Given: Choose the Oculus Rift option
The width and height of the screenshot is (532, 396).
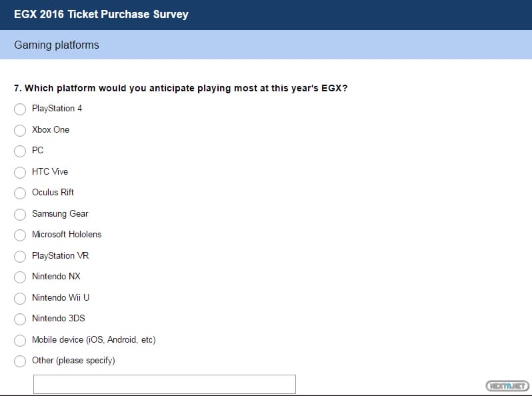Looking at the screenshot, I should pos(20,193).
